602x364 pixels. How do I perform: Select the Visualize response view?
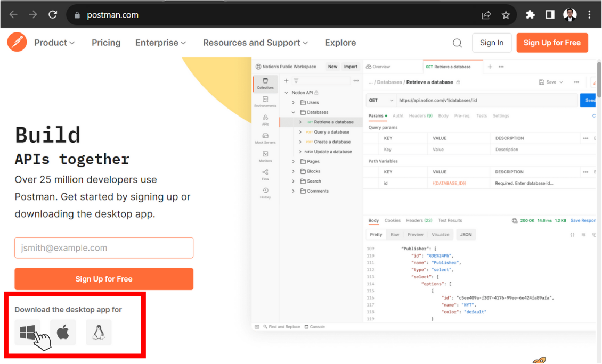(441, 234)
